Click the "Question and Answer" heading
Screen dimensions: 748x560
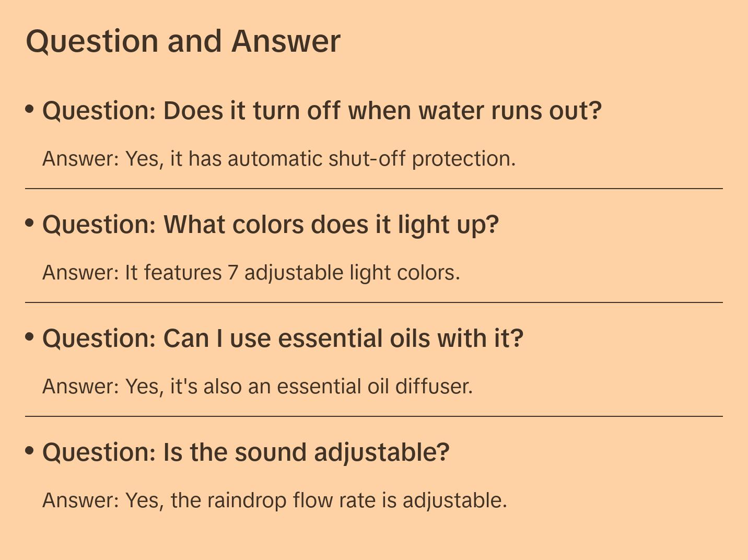[x=183, y=41]
